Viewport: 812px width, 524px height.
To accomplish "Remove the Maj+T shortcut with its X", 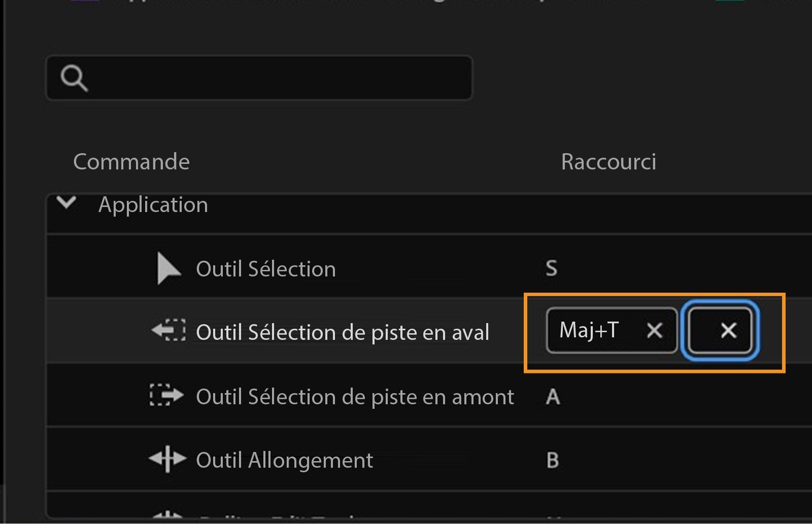I will 655,331.
